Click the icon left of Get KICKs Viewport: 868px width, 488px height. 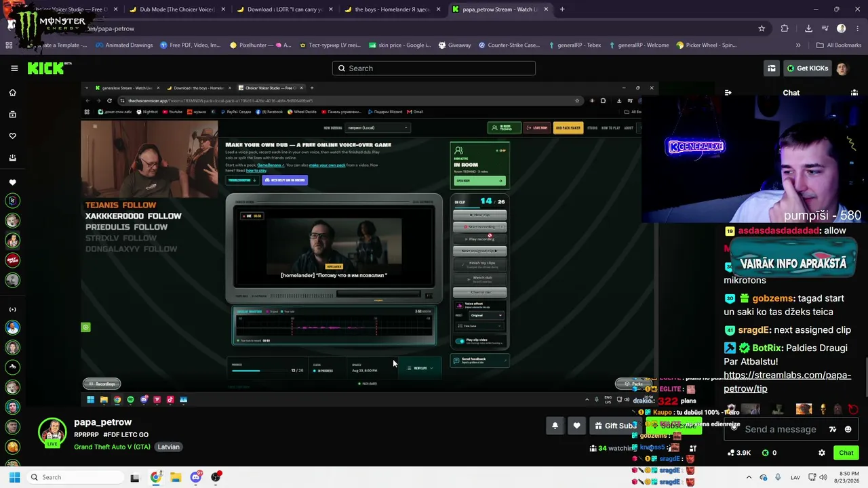pos(772,68)
